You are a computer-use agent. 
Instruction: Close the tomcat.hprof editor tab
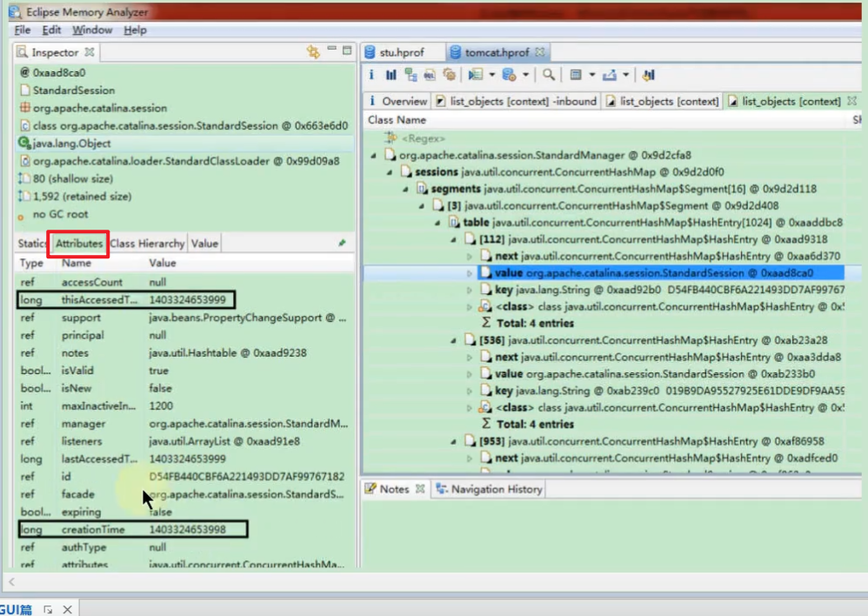(x=540, y=52)
